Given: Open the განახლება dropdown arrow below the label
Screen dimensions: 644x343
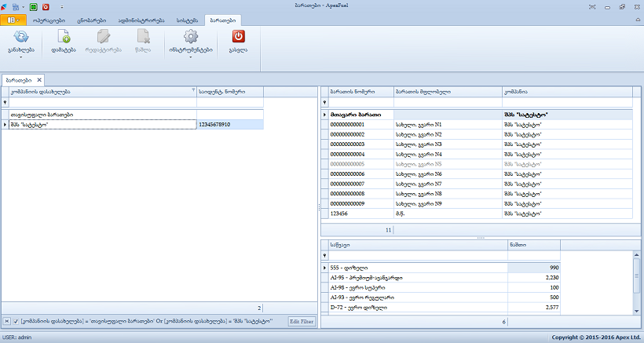Looking at the screenshot, I should [x=21, y=57].
